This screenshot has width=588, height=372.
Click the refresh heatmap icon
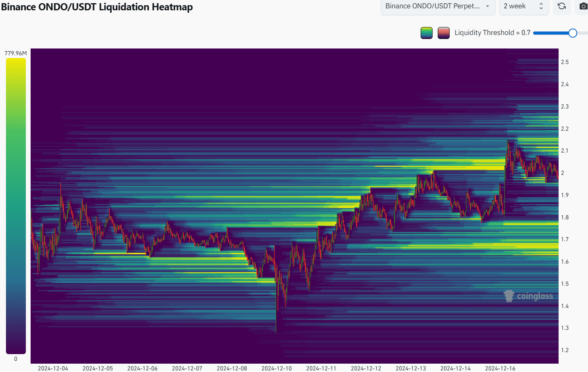pyautogui.click(x=562, y=6)
